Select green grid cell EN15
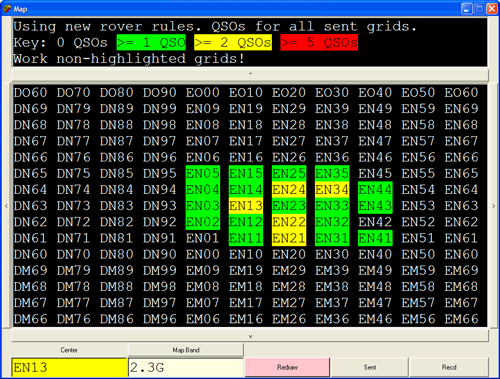The height and width of the screenshot is (379, 500). coord(246,173)
